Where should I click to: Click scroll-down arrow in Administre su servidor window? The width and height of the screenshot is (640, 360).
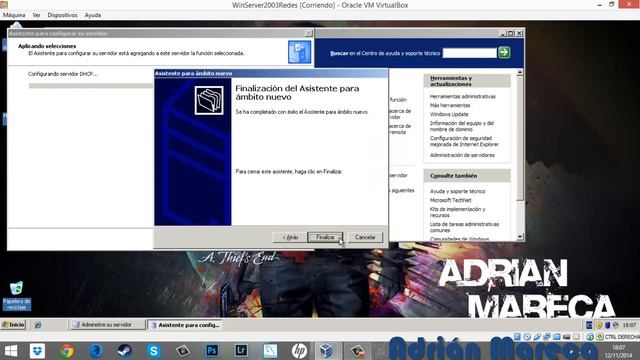pyautogui.click(x=520, y=237)
